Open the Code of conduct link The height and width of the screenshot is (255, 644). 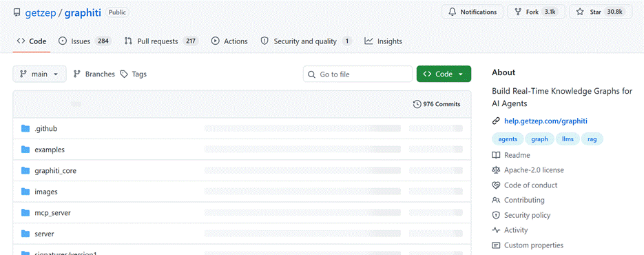pyautogui.click(x=530, y=185)
